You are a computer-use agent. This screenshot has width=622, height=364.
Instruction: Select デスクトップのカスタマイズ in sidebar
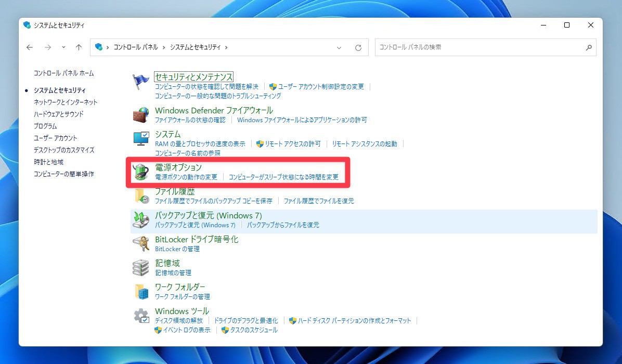[x=64, y=150]
